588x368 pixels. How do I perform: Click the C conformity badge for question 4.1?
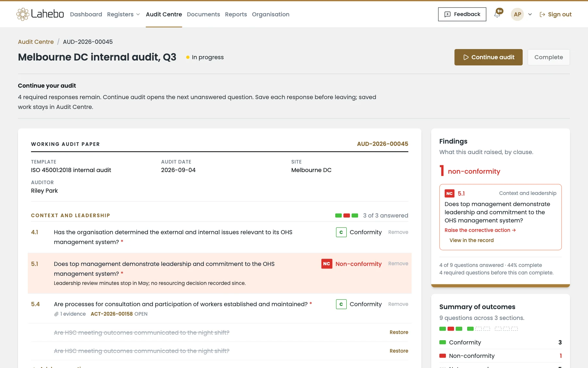(341, 232)
